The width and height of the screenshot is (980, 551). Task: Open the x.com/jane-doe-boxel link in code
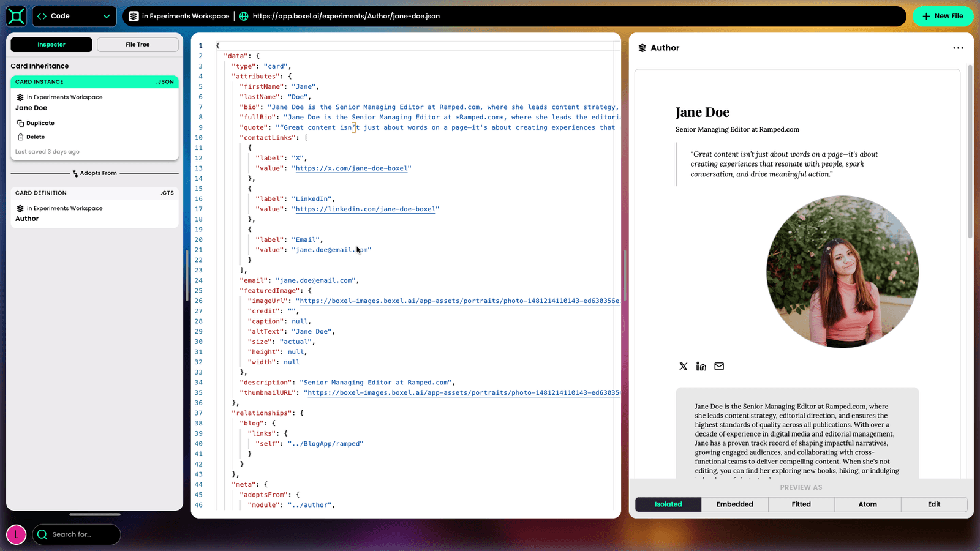click(x=352, y=168)
